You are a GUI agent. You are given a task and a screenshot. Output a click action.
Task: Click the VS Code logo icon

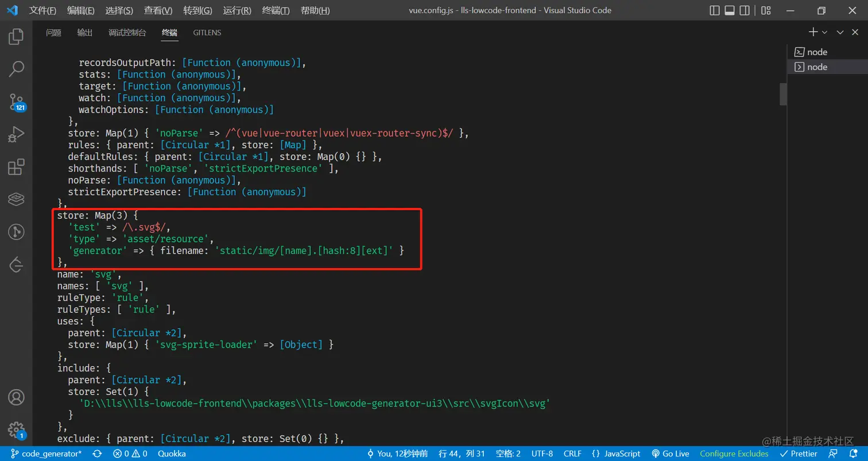click(x=12, y=10)
